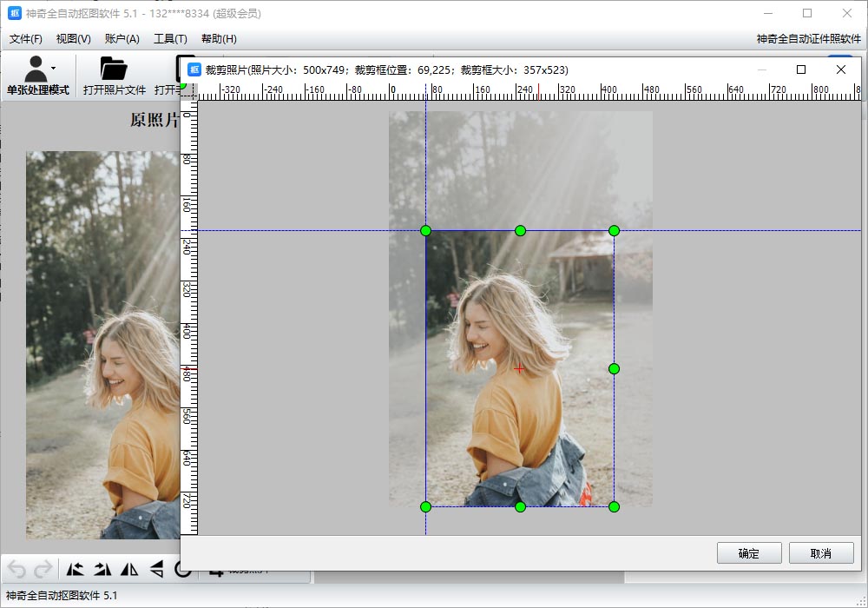
Task: Open the 账户(A) menu
Action: click(x=122, y=39)
